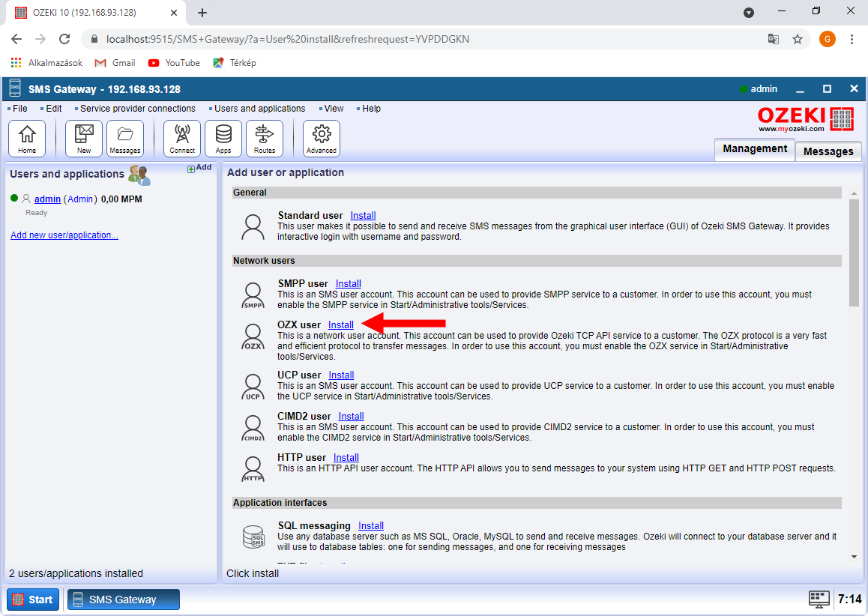Open Chrome three-dot menu
This screenshot has width=868, height=616.
click(x=852, y=39)
